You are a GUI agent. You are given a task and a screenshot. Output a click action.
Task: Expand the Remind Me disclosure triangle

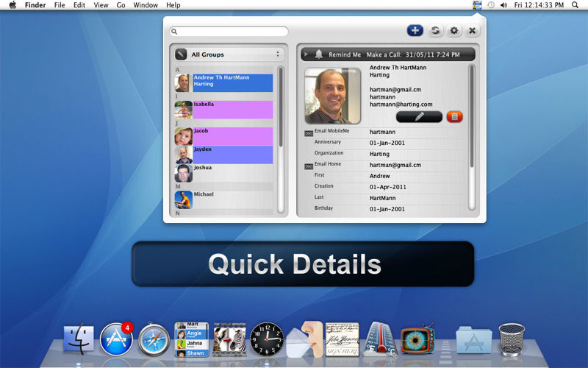306,54
